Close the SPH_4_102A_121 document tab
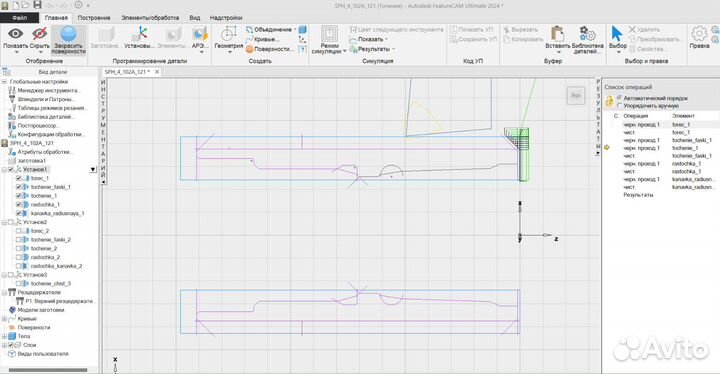Screen dimensions: 720x374 (157, 72)
